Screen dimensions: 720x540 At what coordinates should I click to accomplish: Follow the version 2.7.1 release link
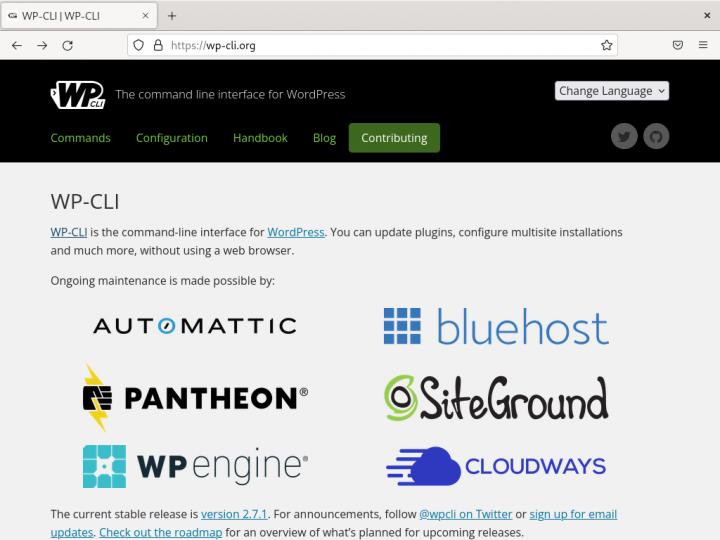234,514
